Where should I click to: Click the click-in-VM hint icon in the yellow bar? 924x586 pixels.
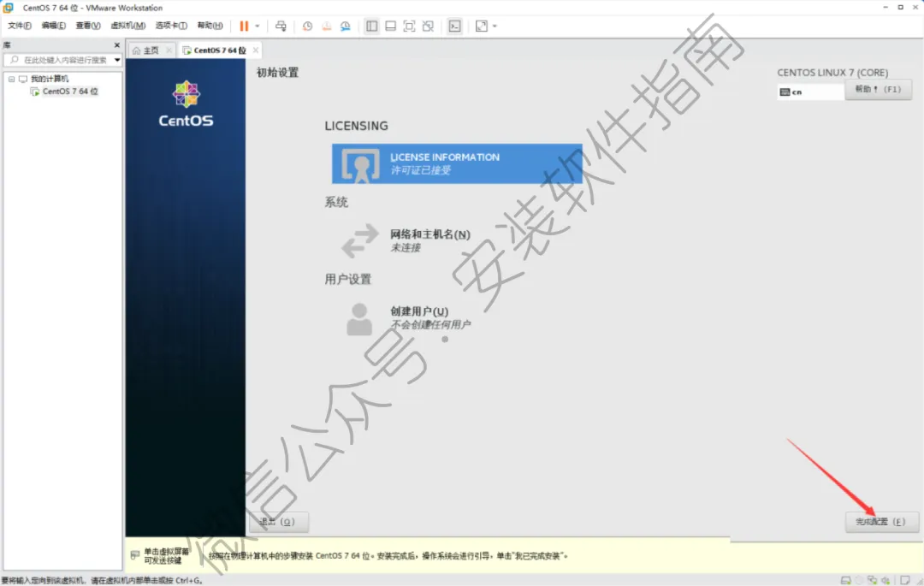point(135,555)
